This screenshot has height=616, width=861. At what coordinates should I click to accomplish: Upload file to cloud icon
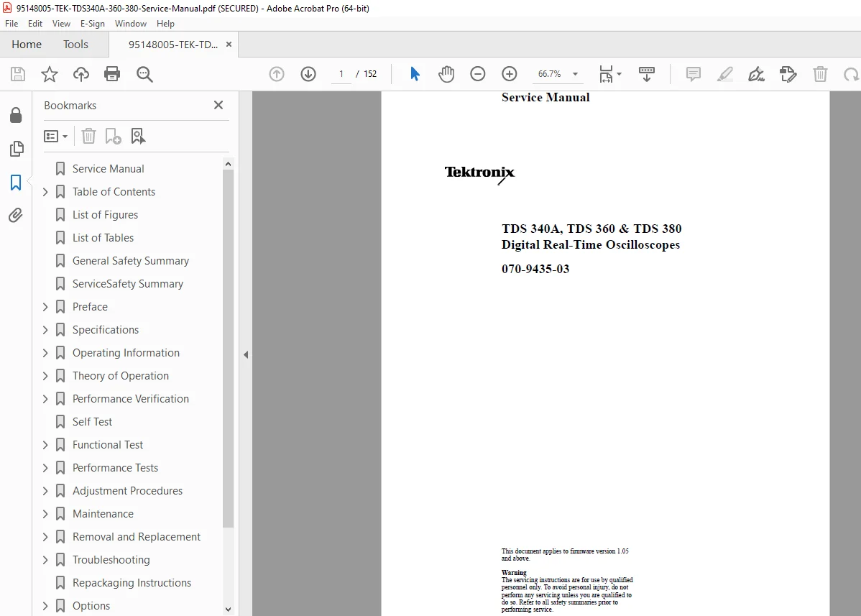pos(80,73)
